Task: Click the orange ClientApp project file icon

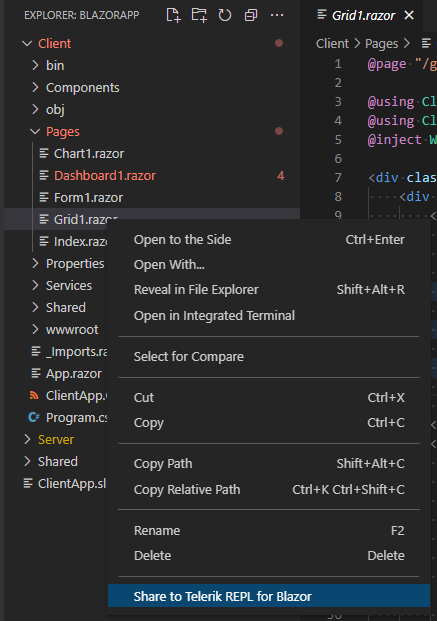Action: (x=34, y=395)
